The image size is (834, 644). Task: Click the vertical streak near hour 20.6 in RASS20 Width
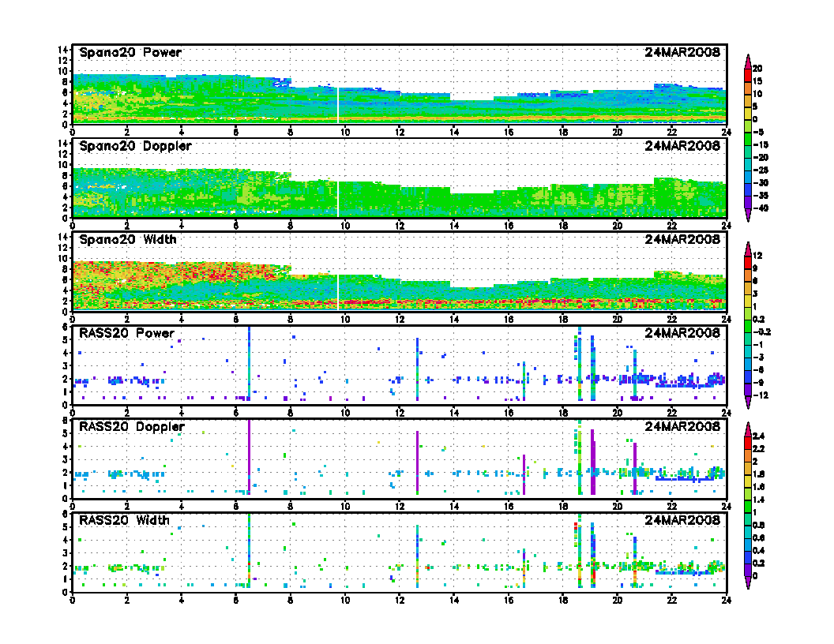[x=635, y=562]
